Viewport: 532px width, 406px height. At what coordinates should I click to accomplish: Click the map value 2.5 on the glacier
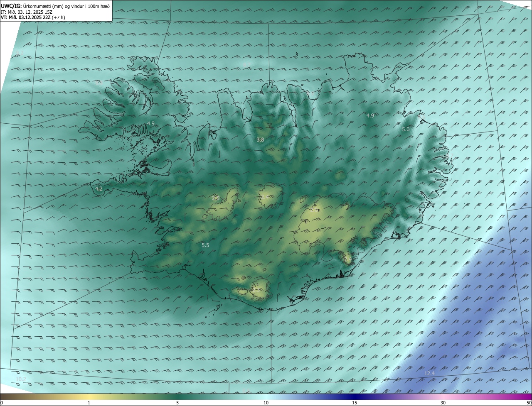coord(216,198)
